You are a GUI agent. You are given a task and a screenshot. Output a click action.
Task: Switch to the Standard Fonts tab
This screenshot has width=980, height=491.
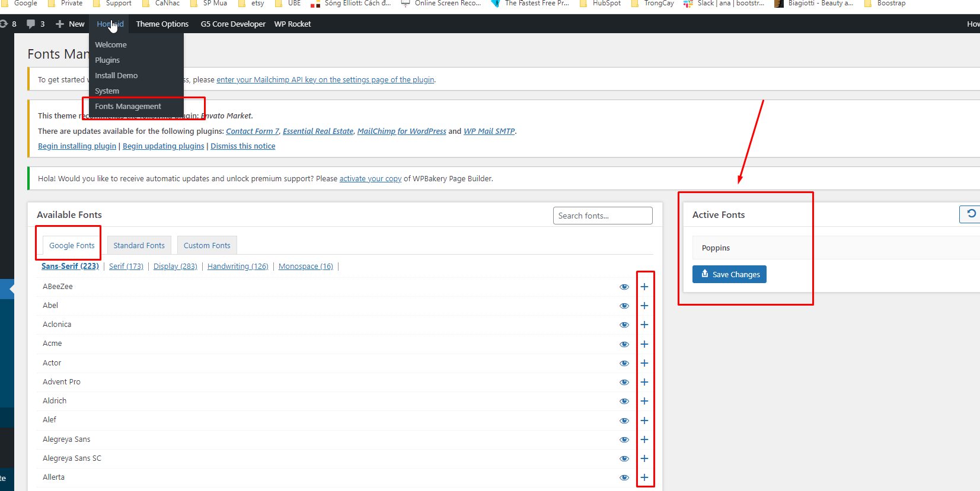pyautogui.click(x=139, y=245)
